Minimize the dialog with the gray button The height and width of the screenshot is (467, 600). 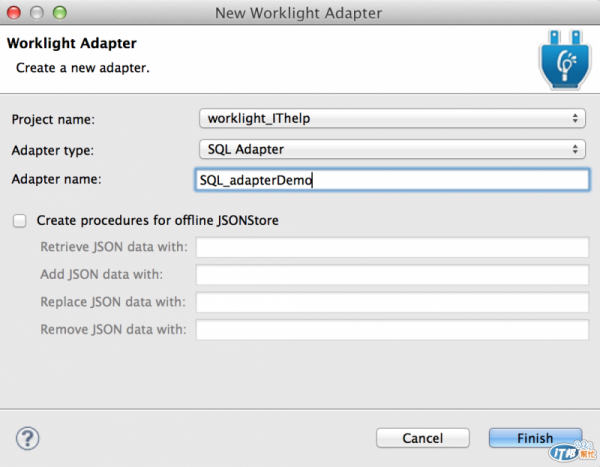click(x=37, y=13)
